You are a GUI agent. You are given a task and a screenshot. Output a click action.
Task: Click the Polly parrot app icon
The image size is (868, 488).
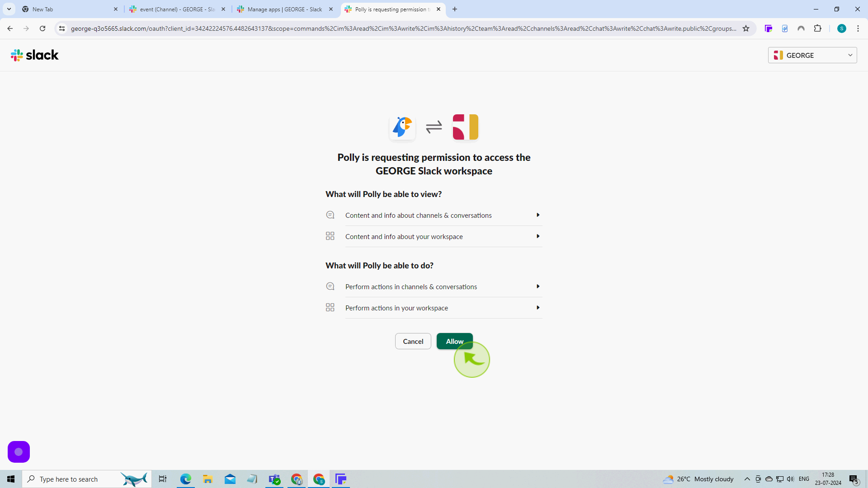tap(402, 127)
